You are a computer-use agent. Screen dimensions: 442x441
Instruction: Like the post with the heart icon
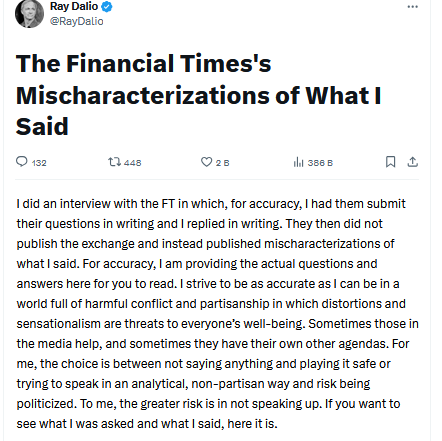(206, 162)
